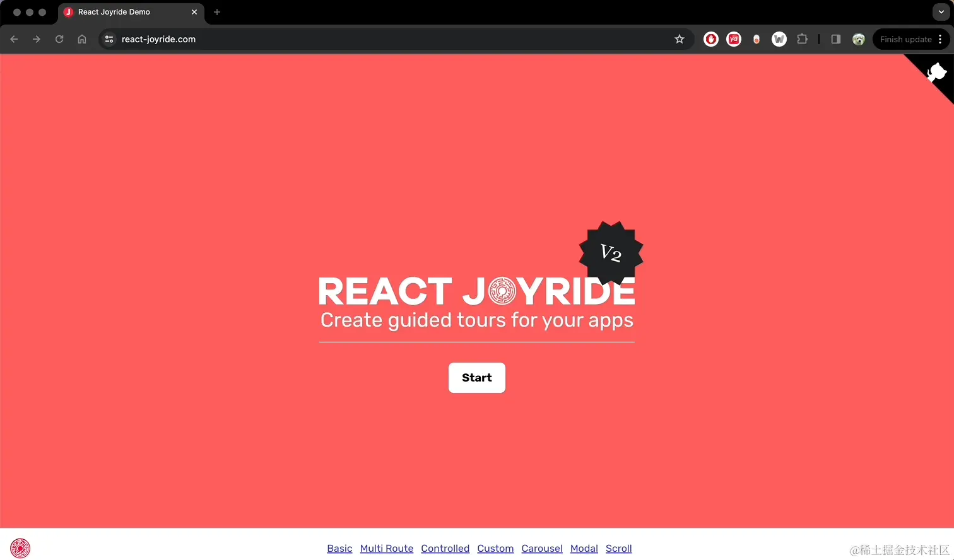This screenshot has width=954, height=560.
Task: Open the GitHub corner icon
Action: click(936, 72)
